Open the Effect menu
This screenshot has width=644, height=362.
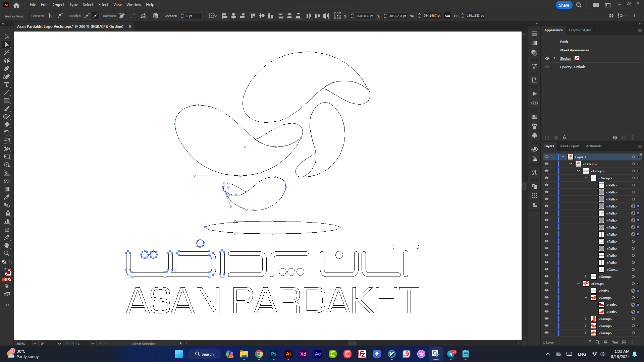[103, 4]
